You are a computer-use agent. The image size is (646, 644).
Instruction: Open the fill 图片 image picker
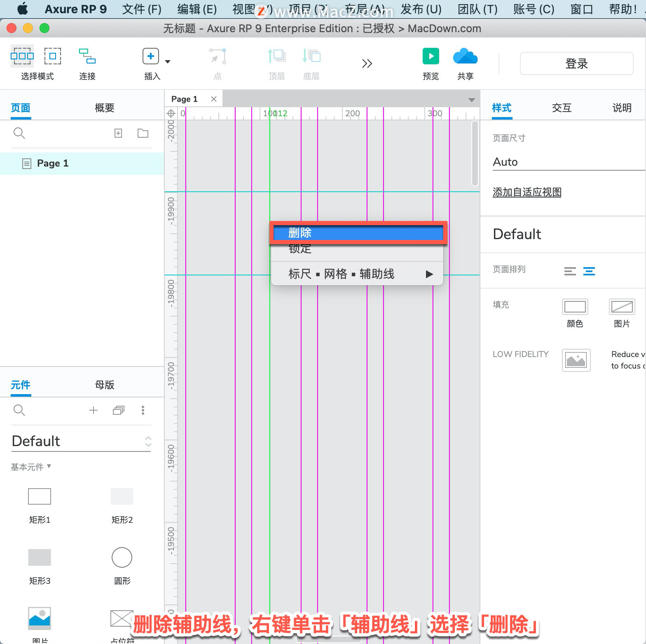tap(622, 307)
